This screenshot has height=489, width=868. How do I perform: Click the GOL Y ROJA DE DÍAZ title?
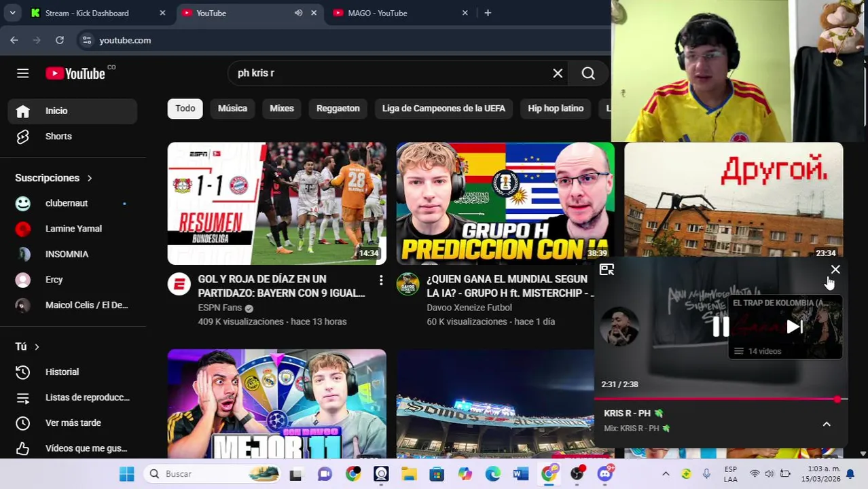pyautogui.click(x=281, y=286)
